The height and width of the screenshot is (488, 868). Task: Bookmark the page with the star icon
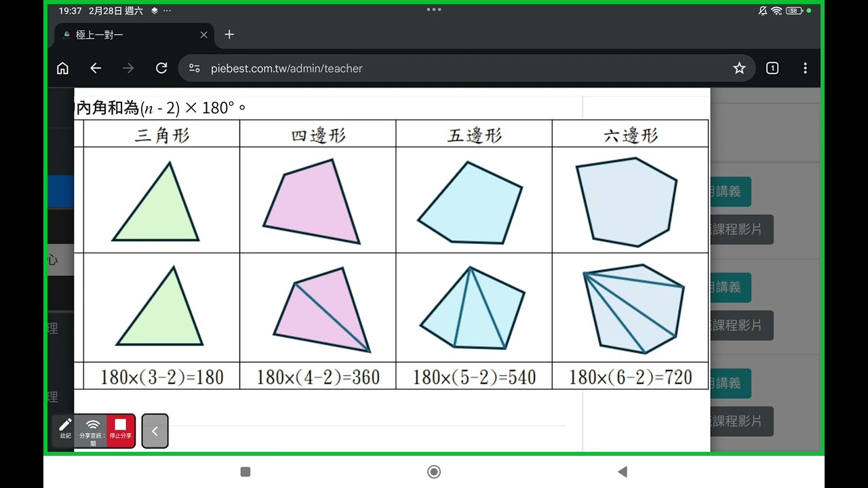click(x=739, y=68)
